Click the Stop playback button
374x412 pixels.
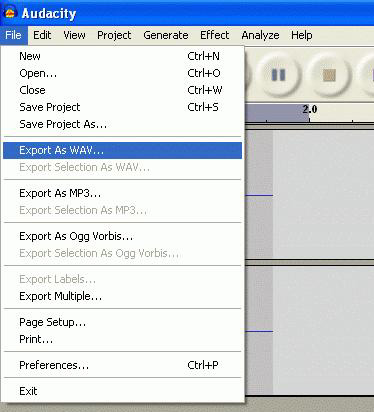(329, 75)
